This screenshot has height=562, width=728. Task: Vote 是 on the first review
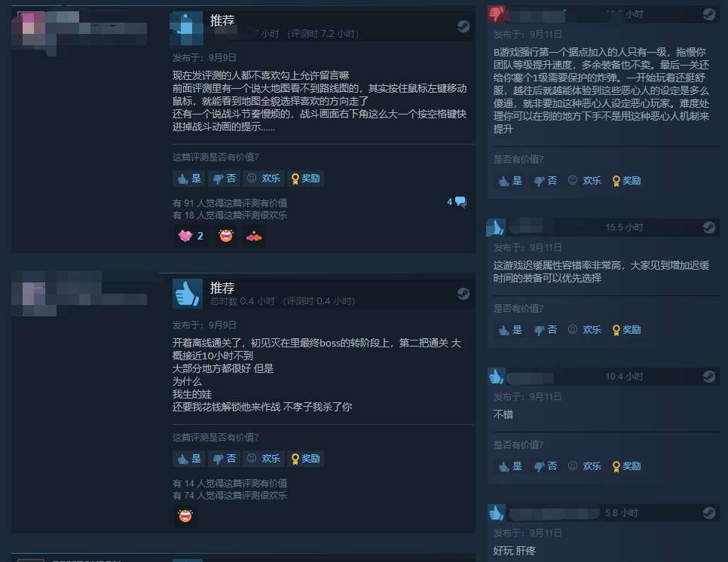[189, 179]
